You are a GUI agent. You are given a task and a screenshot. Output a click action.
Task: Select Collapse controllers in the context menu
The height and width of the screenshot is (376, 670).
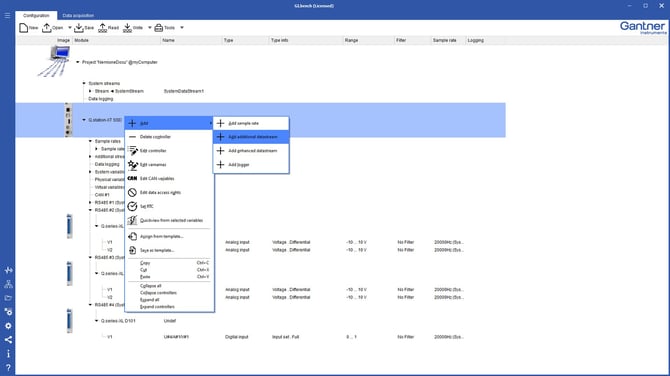[x=169, y=293]
